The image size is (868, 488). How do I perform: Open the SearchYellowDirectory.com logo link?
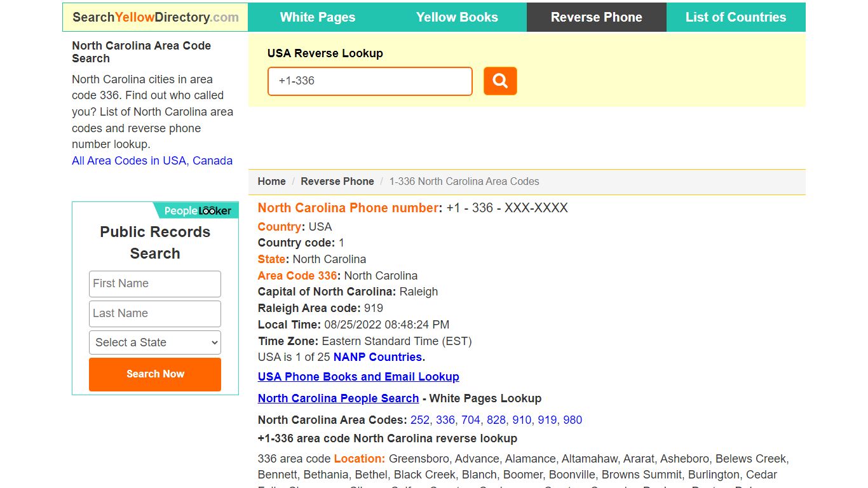click(x=155, y=17)
